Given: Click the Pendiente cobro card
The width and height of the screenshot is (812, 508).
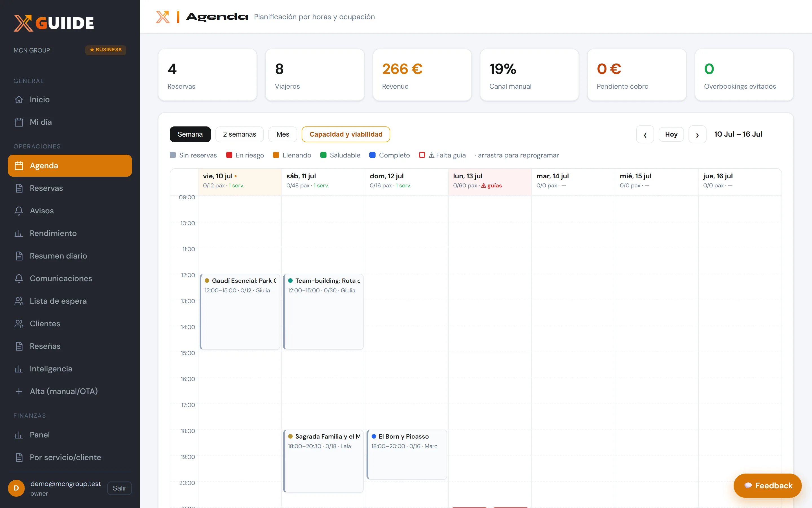Looking at the screenshot, I should point(637,75).
